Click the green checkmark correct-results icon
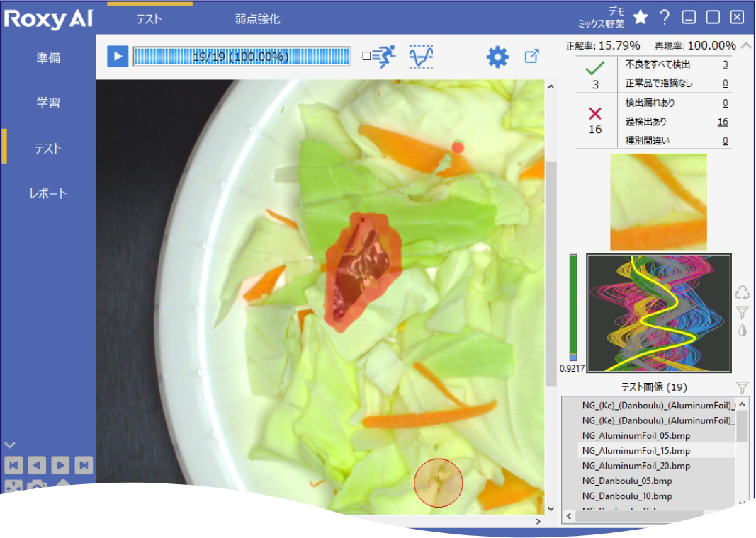This screenshot has width=756, height=538. tap(595, 69)
